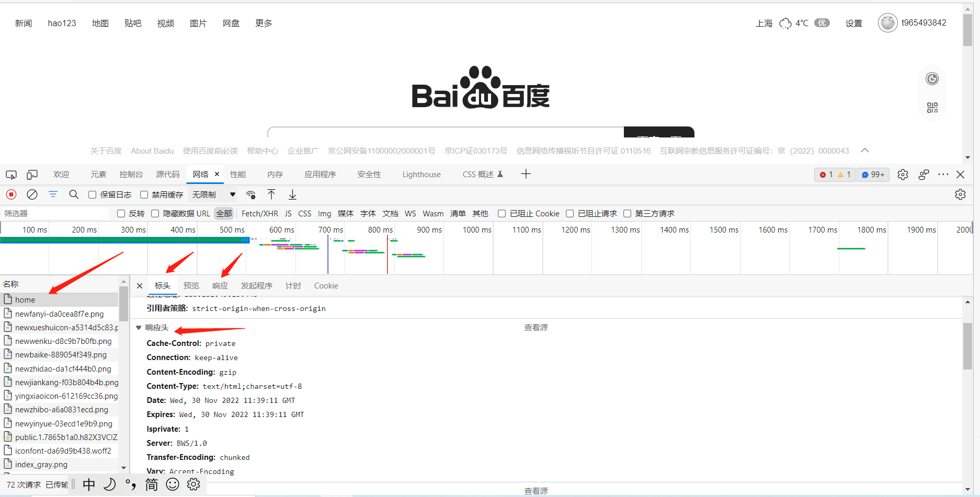Click the request list scrollbar down arrow
This screenshot has height=497, width=980.
[x=123, y=468]
